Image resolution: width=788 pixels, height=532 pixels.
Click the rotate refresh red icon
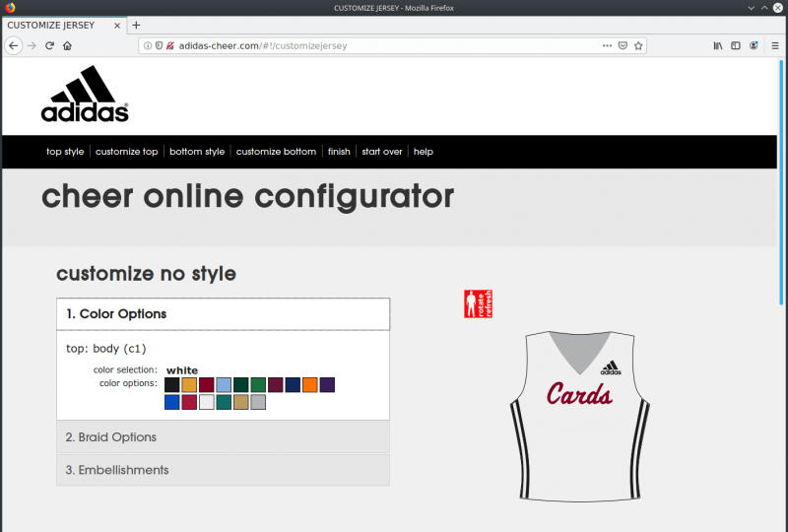click(478, 303)
